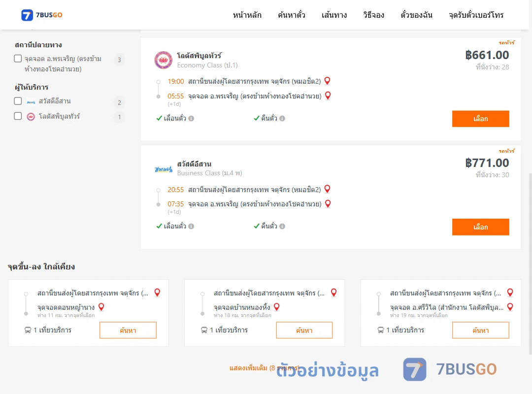Click the แสดงเพิ่มเติม show more link
Screen dimensions: 532x394
coord(265,368)
